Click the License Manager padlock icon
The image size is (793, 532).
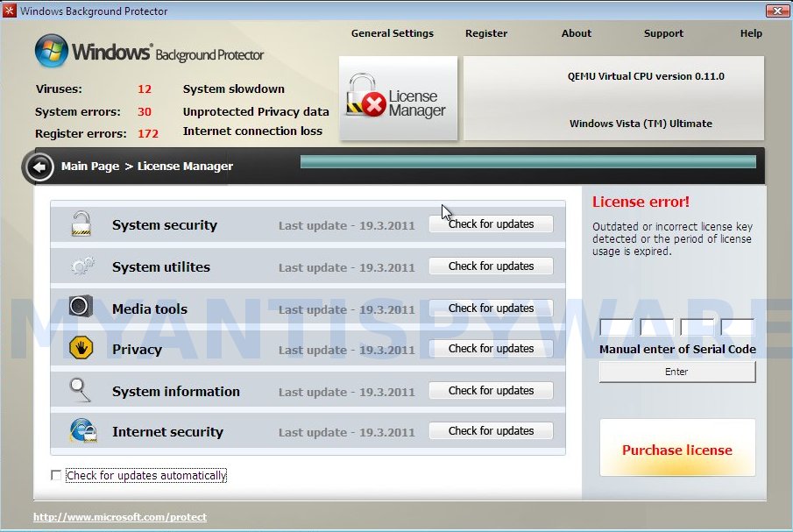(x=365, y=95)
